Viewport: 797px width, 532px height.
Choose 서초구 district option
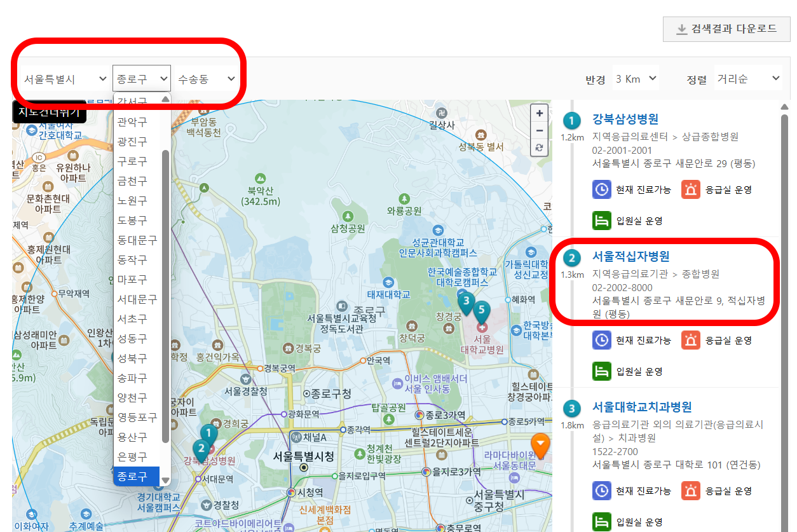pyautogui.click(x=132, y=318)
